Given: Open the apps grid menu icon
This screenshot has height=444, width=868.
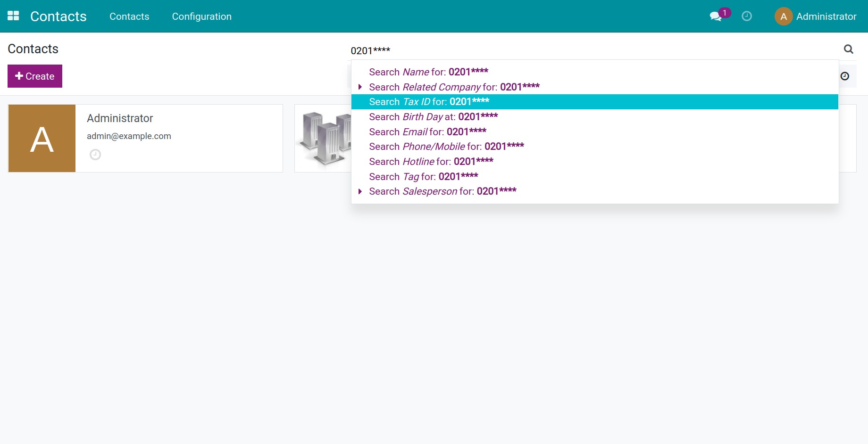Looking at the screenshot, I should tap(13, 16).
